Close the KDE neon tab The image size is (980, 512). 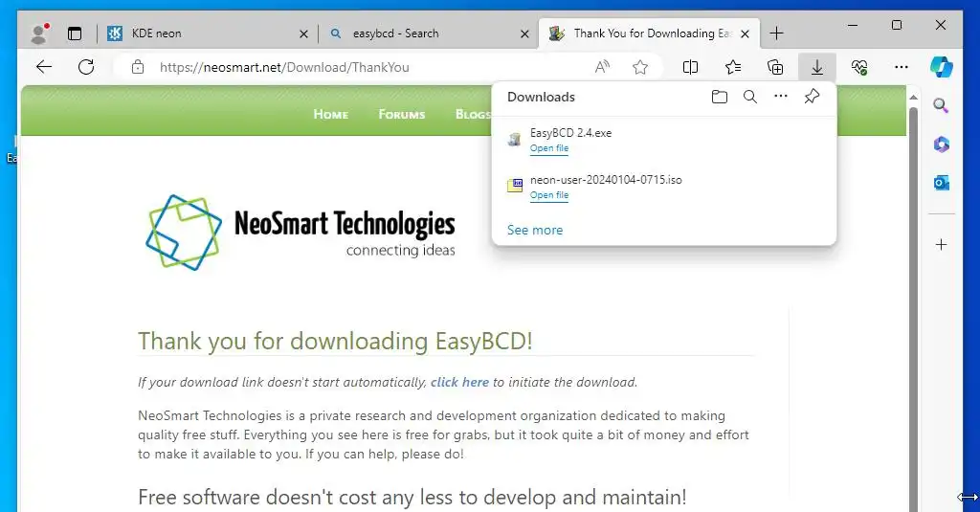303,33
